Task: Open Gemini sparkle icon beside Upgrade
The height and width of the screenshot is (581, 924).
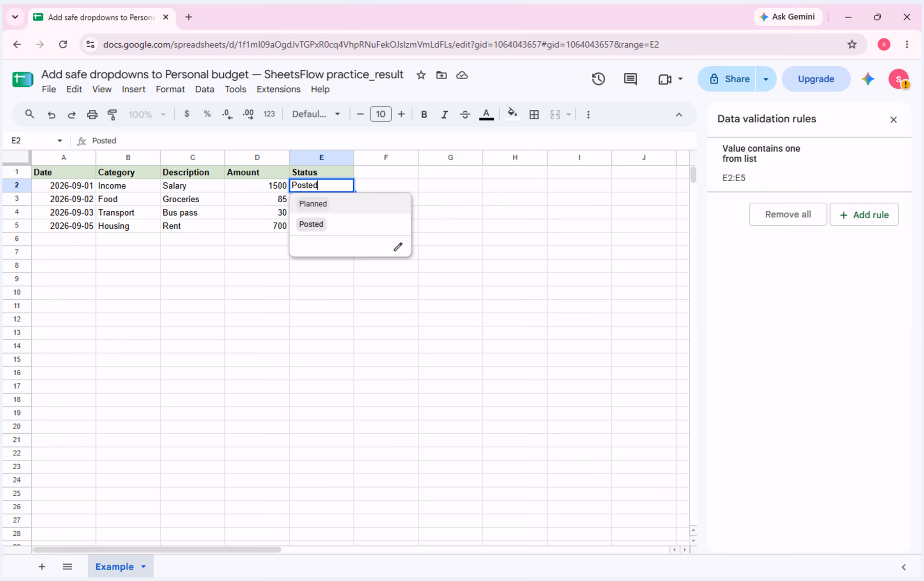Action: point(868,79)
